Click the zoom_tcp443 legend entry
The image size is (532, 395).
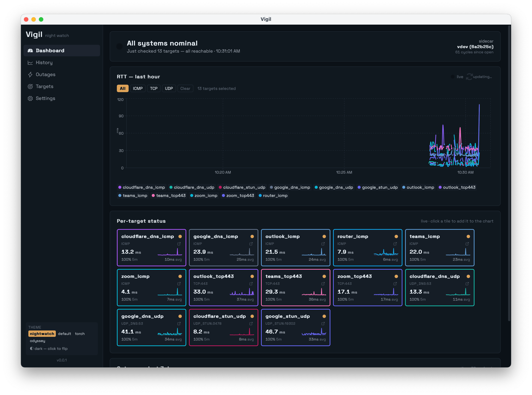coord(238,196)
